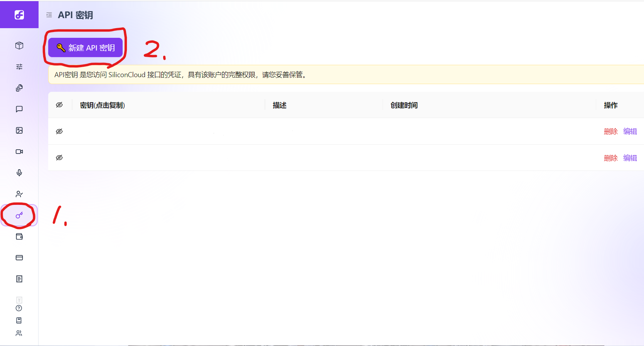The width and height of the screenshot is (644, 346).
Task: Open the image generation icon in sidebar
Action: (x=19, y=130)
